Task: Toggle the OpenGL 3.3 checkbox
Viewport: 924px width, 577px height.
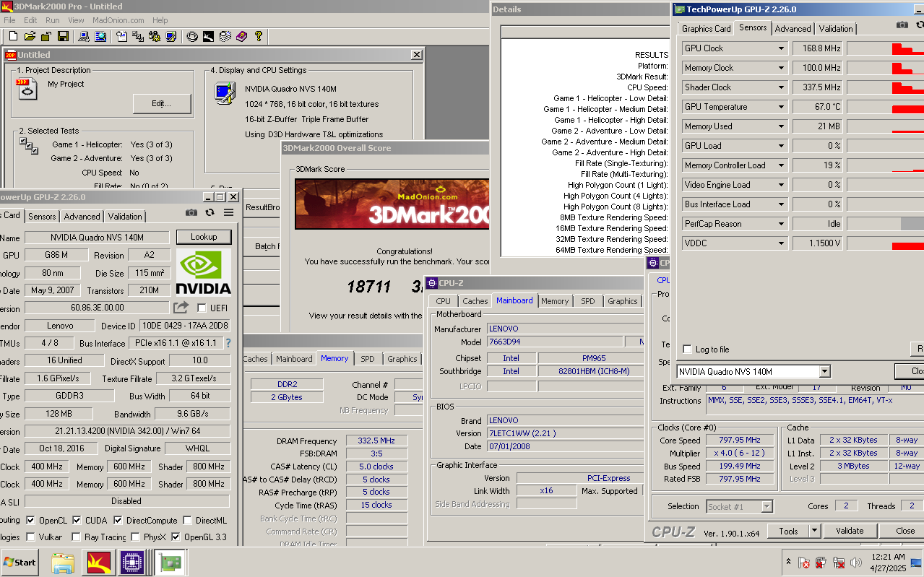Action: tap(176, 537)
